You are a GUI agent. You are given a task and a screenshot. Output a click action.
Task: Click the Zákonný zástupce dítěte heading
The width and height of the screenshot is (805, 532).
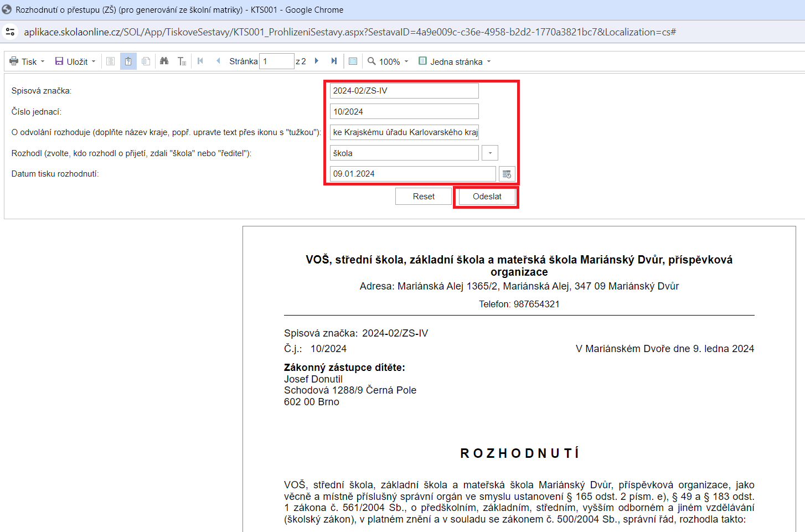[x=344, y=368]
